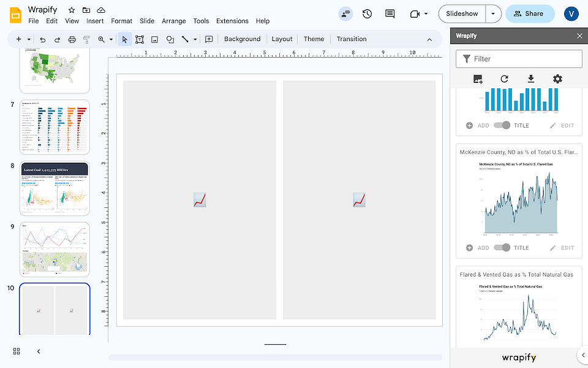Select slide 8 thumbnail in filmstrip
The width and height of the screenshot is (588, 368).
(55, 188)
